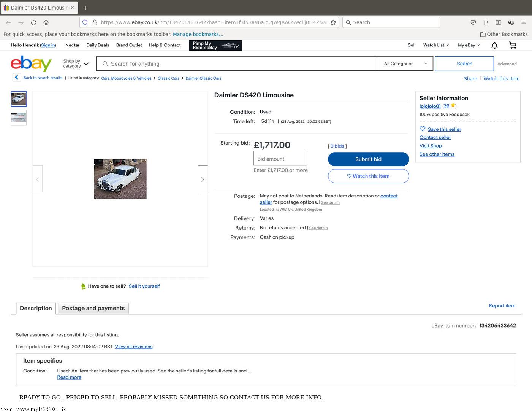Switch to the Postage and payments tab
Image resolution: width=532 pixels, height=412 pixels.
coord(93,309)
